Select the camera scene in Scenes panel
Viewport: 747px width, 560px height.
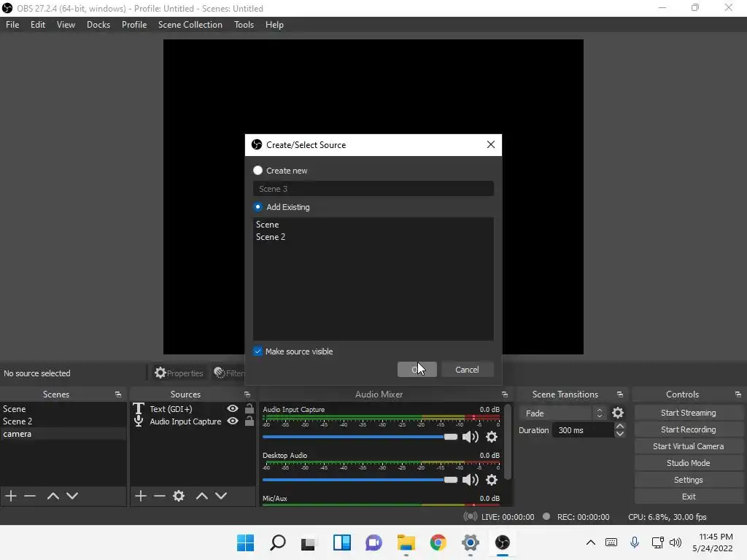(63, 434)
